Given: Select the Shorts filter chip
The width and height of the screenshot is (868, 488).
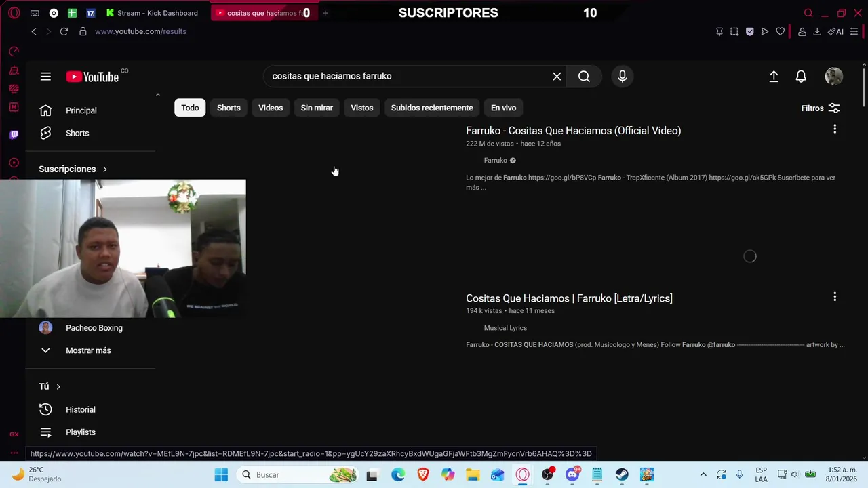Looking at the screenshot, I should (x=229, y=108).
